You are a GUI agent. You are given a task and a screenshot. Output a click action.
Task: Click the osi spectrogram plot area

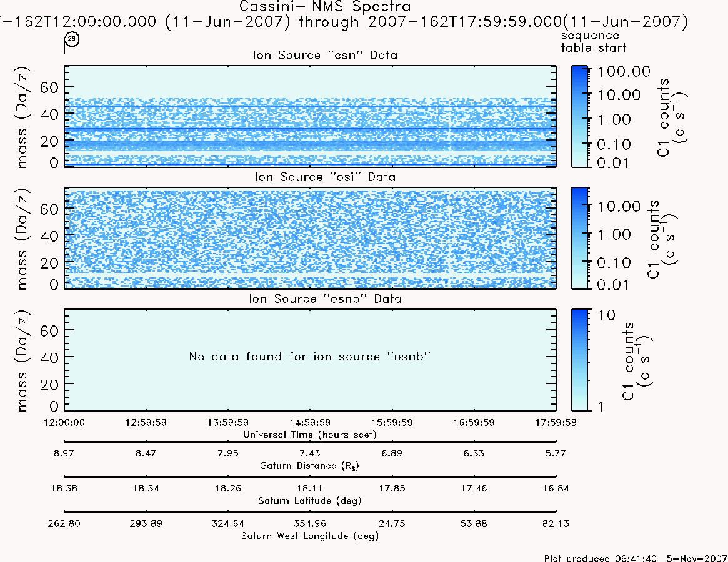[x=310, y=238]
